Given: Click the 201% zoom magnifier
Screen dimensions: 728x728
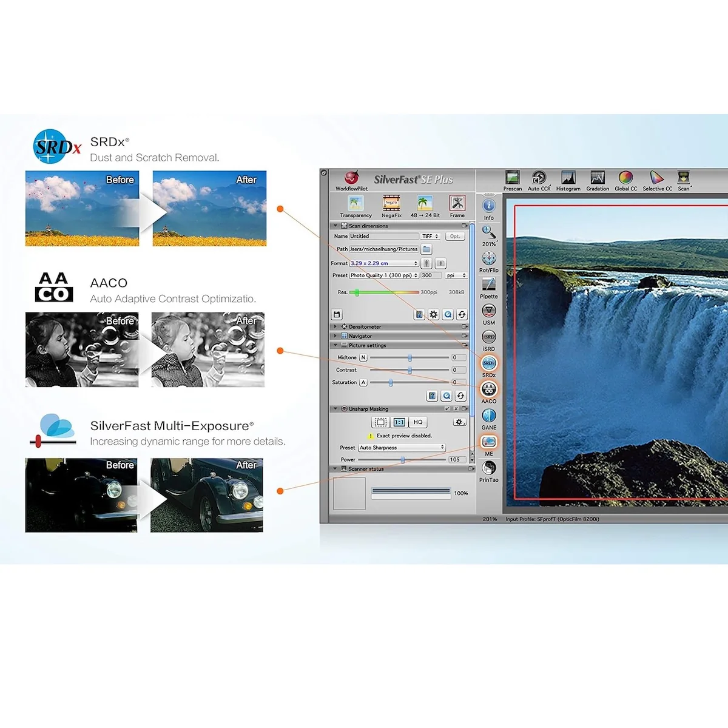Looking at the screenshot, I should pyautogui.click(x=489, y=232).
